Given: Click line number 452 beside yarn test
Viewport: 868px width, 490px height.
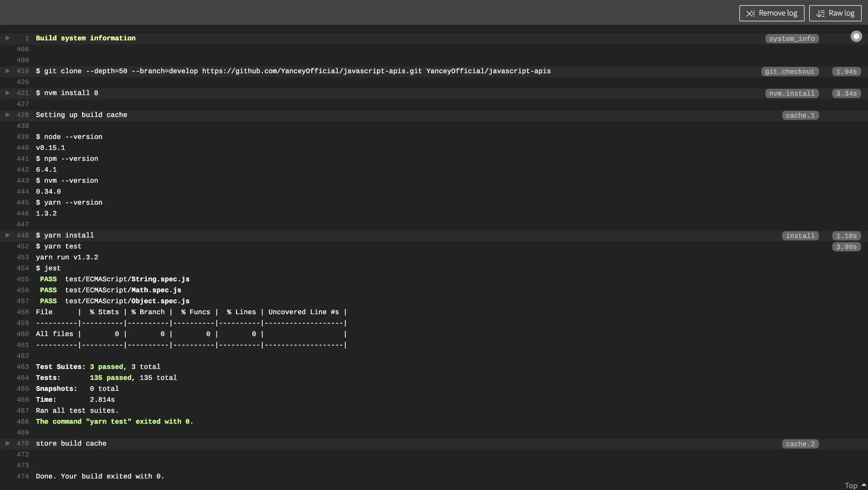Looking at the screenshot, I should click(x=22, y=246).
